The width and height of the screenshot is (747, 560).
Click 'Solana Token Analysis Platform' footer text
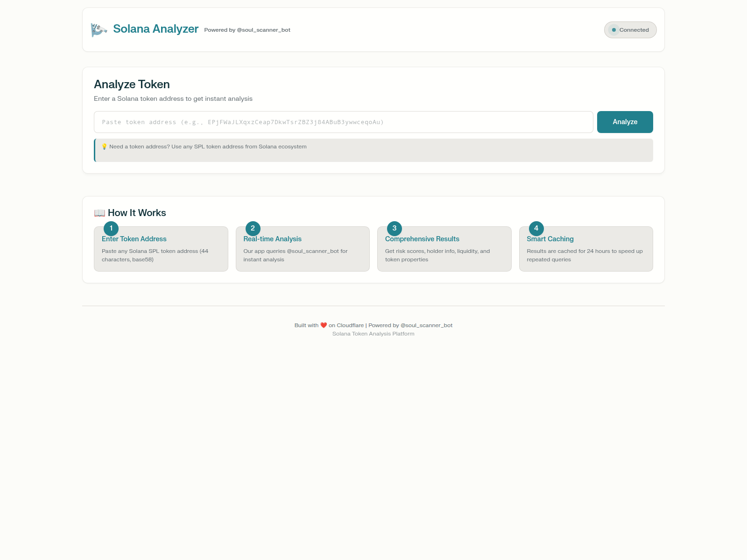(373, 334)
